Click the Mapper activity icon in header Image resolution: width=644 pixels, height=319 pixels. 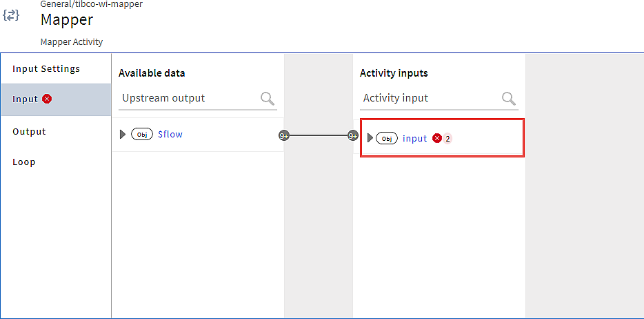(10, 15)
